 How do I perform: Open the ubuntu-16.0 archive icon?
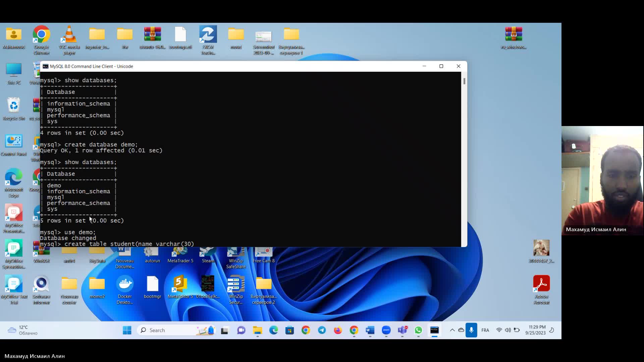click(x=153, y=38)
